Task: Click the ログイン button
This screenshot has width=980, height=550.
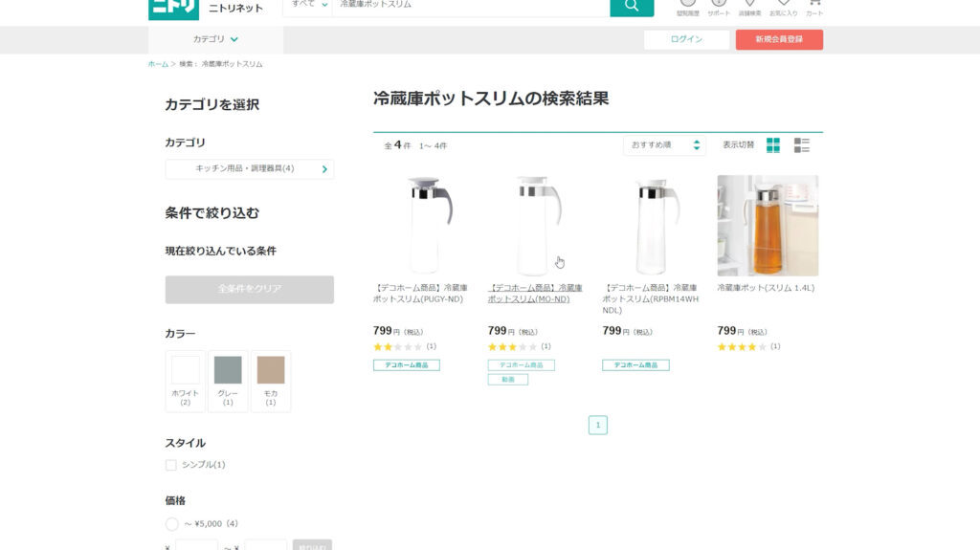Action: (686, 39)
